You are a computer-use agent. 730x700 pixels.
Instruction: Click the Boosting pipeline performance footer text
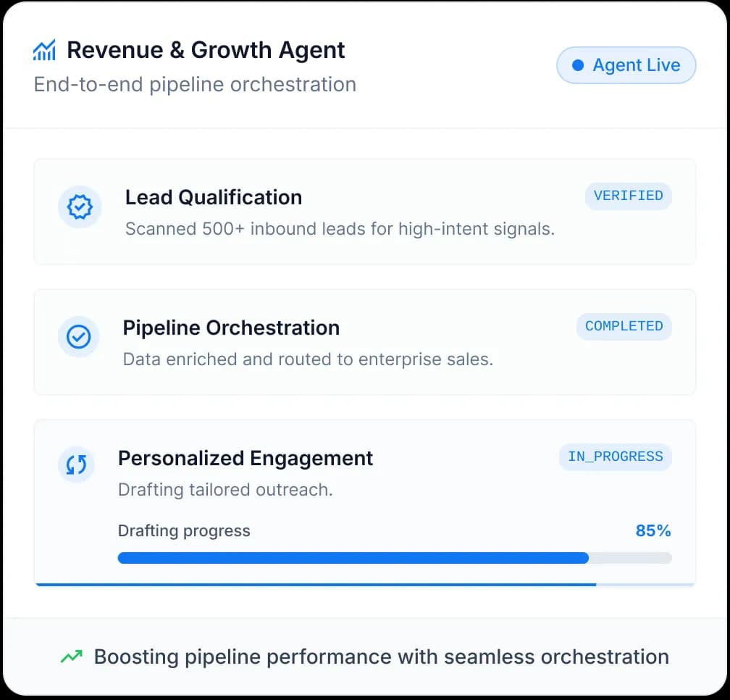[381, 657]
